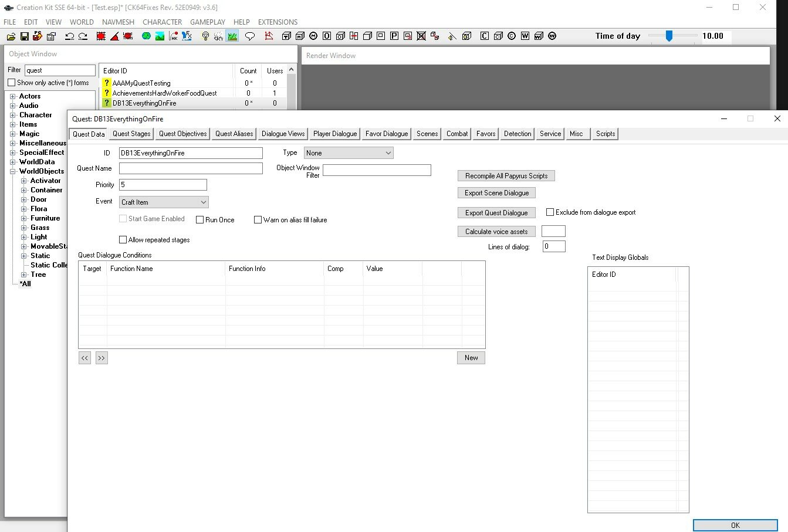Image resolution: width=788 pixels, height=532 pixels.
Task: Expand Magic tree node
Action: coord(13,134)
